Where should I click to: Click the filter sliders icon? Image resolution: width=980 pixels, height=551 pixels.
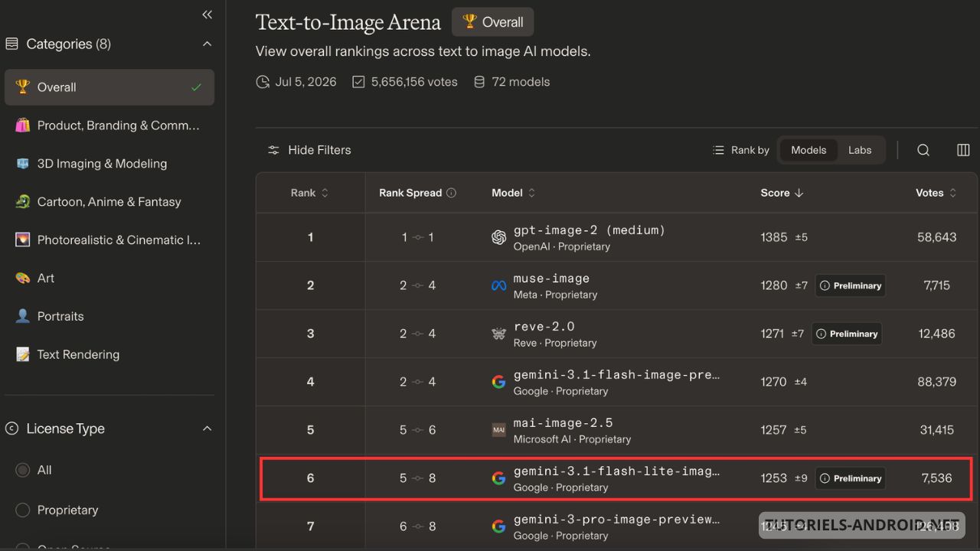273,150
